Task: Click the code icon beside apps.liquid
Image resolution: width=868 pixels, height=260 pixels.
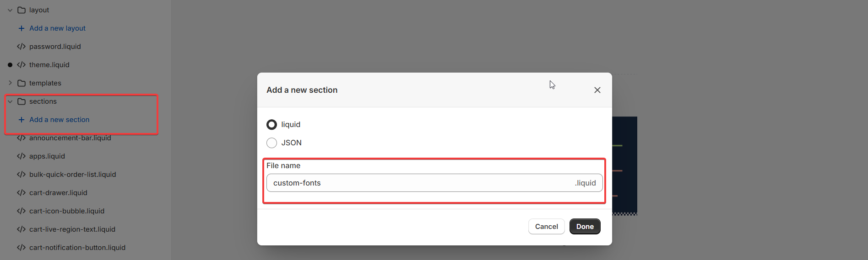Action: click(x=21, y=156)
